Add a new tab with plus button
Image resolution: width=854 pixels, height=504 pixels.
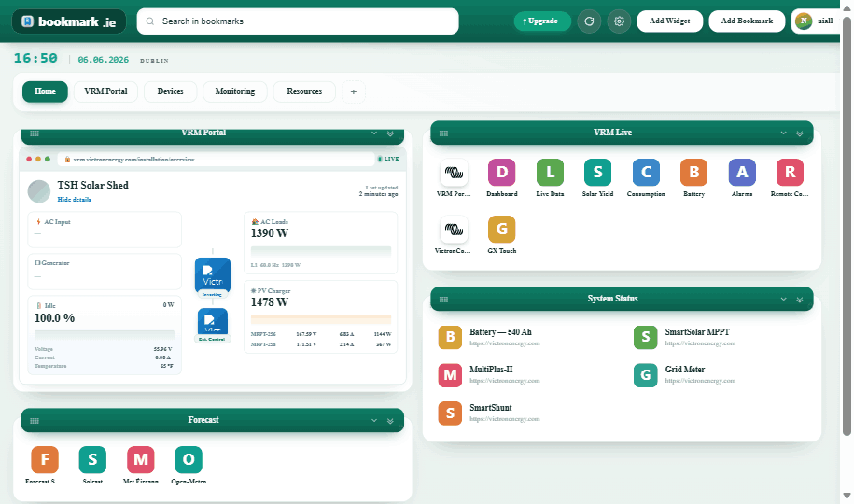click(354, 92)
